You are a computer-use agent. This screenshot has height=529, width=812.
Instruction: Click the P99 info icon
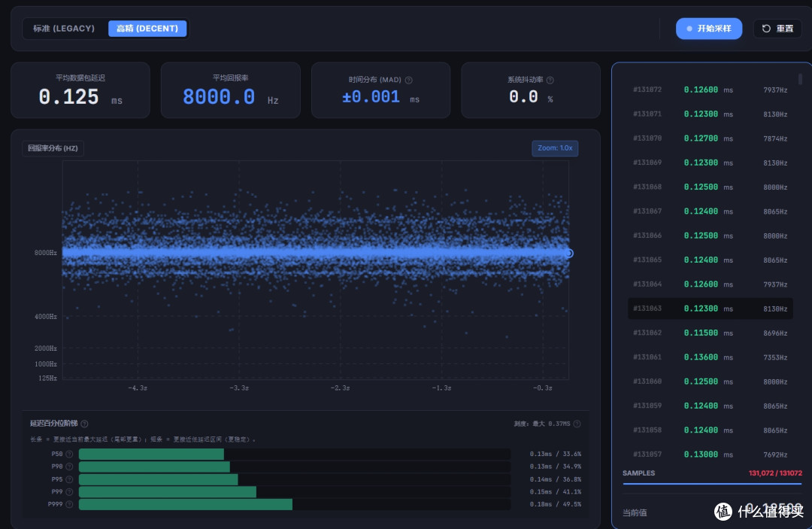tap(69, 491)
